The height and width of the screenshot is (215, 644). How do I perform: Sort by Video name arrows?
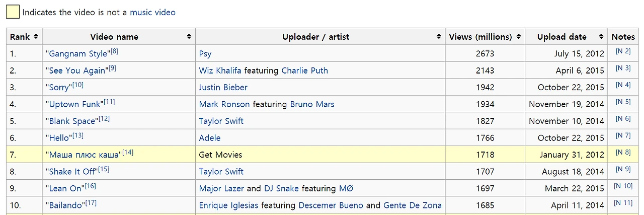coord(189,37)
